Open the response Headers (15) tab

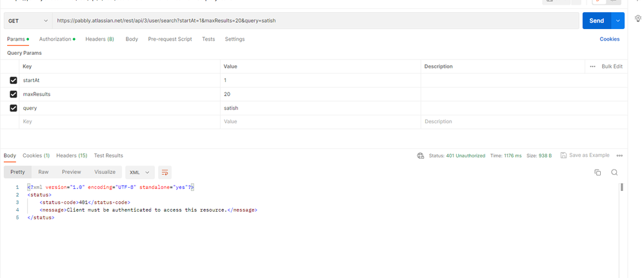[x=72, y=155]
